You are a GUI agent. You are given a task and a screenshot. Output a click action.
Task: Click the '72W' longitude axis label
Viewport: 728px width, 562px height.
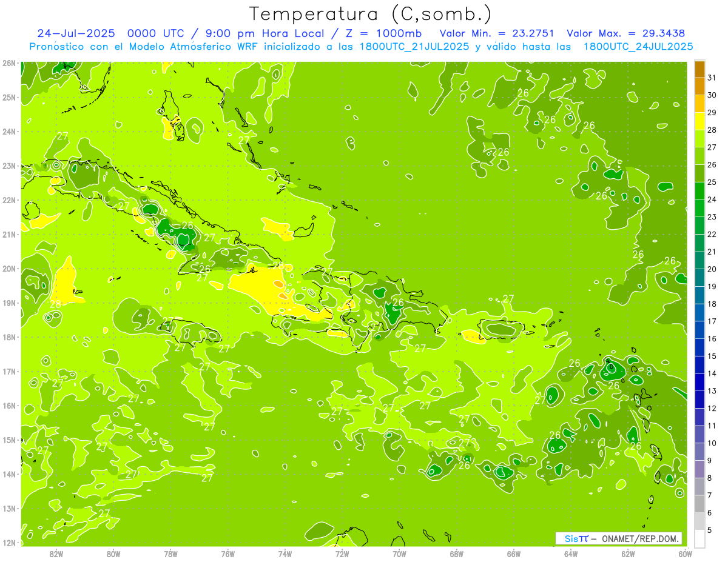[342, 554]
